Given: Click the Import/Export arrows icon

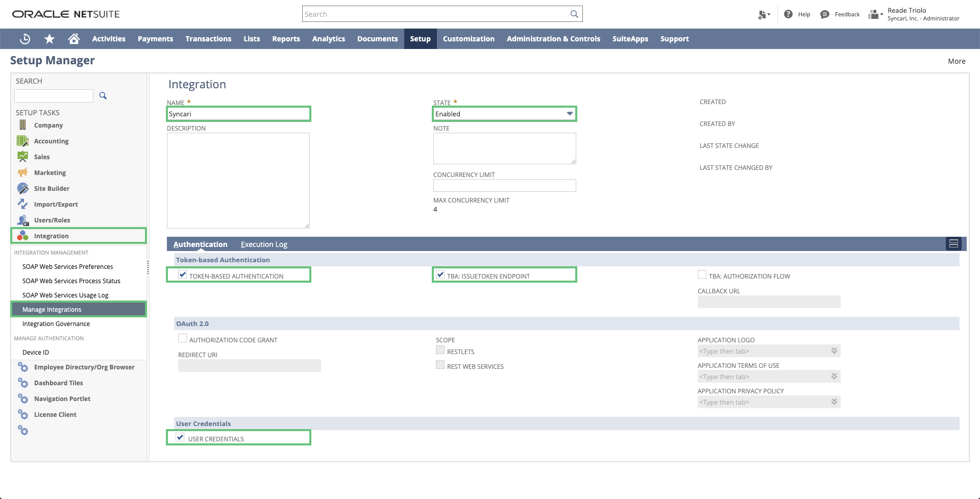Looking at the screenshot, I should point(22,204).
